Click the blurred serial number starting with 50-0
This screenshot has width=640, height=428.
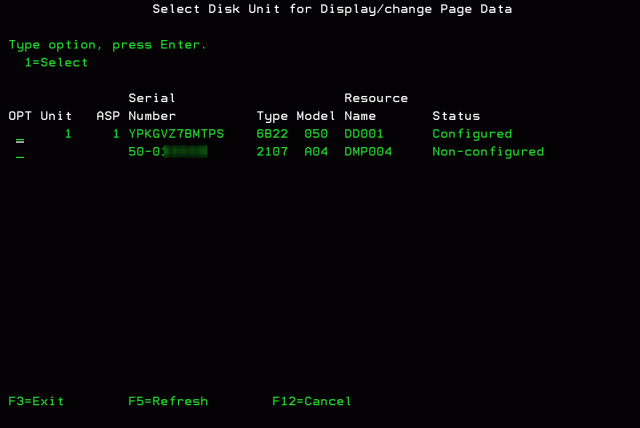click(168, 152)
